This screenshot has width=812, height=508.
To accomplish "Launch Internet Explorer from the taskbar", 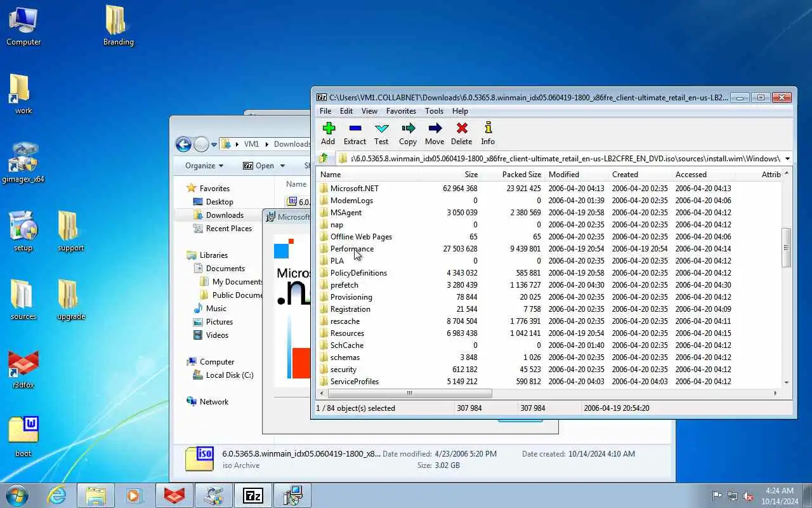I will (x=57, y=495).
